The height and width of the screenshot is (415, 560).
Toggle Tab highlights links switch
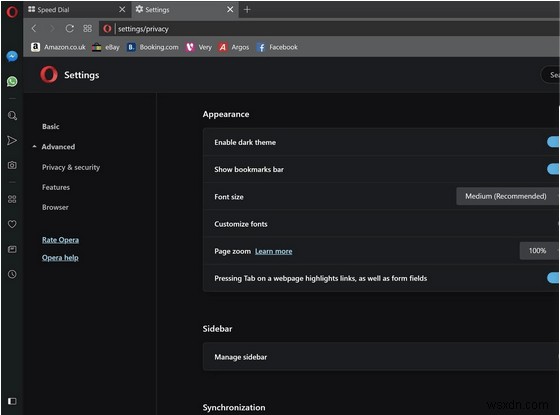click(553, 278)
